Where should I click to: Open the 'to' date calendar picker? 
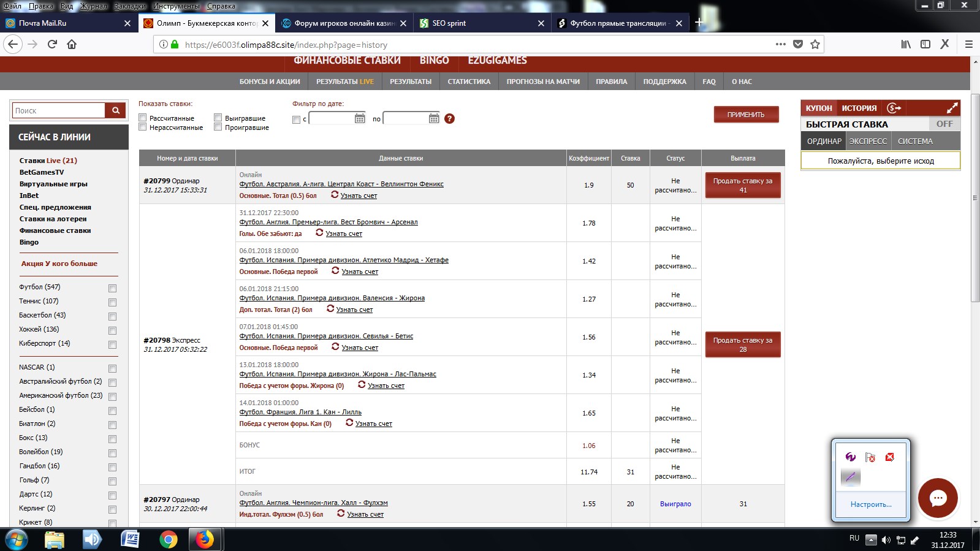(434, 118)
